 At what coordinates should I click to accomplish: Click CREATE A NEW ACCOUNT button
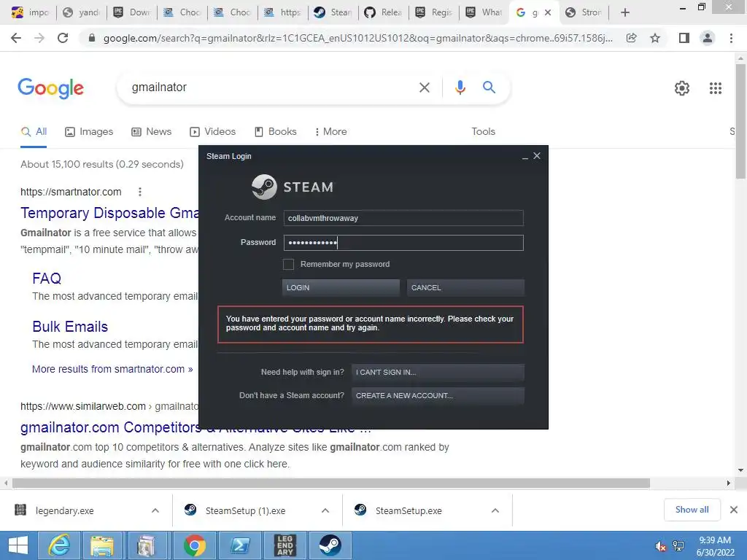[438, 396]
